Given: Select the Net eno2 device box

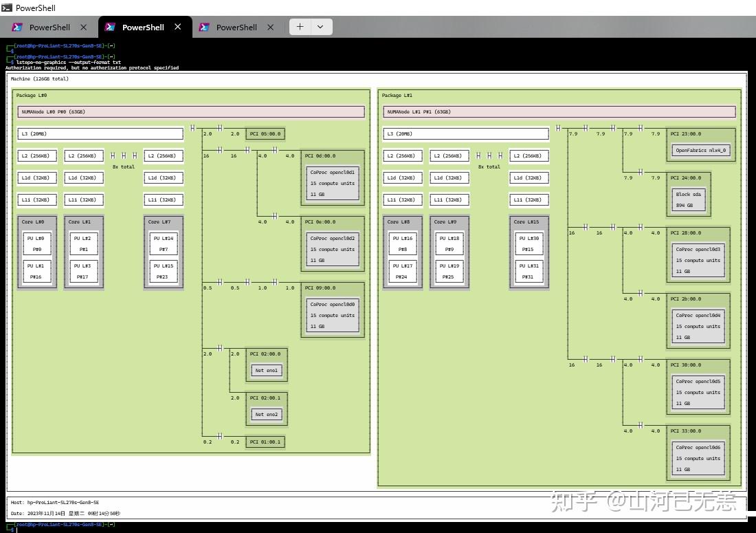Looking at the screenshot, I should pos(267,415).
